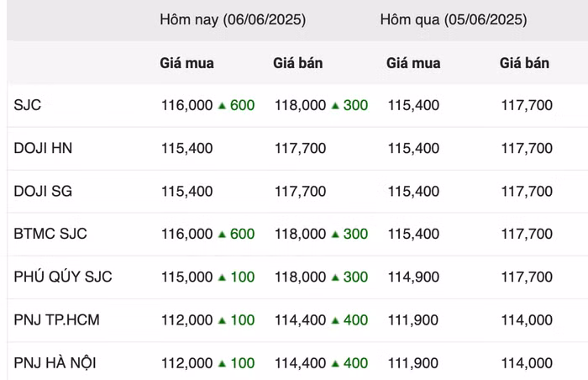The width and height of the screenshot is (588, 380).
Task: Click green up arrow beside SJC sell price 118,000
Action: [x=335, y=106]
